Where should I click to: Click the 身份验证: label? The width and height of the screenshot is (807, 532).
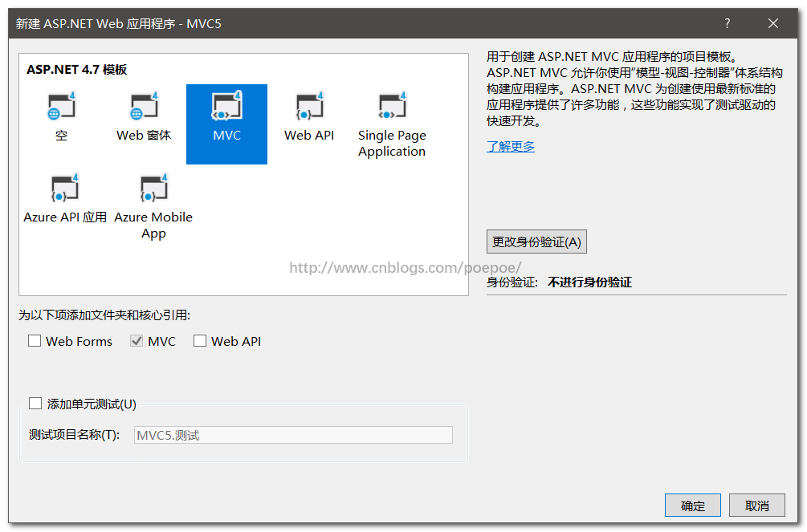tap(512, 282)
